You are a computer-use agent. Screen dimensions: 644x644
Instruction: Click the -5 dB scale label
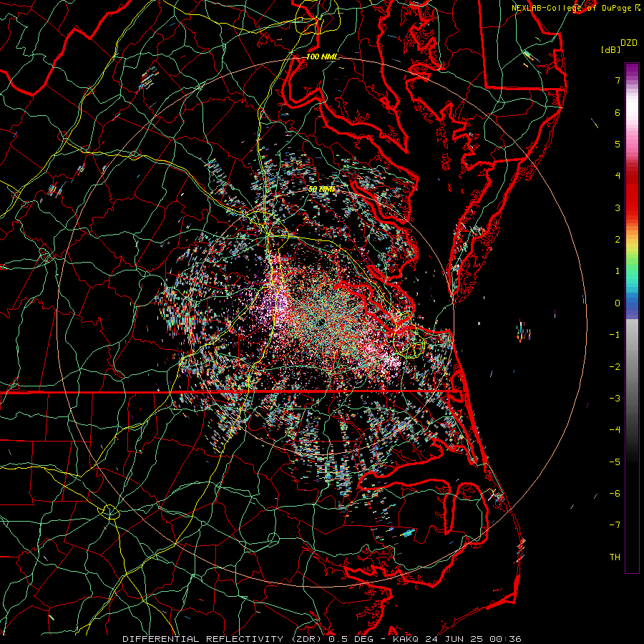click(615, 462)
